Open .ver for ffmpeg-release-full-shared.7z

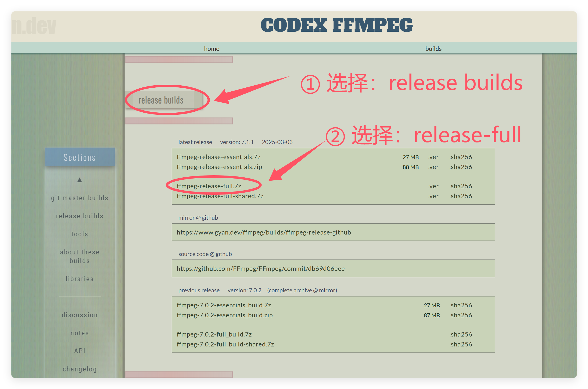tap(433, 196)
